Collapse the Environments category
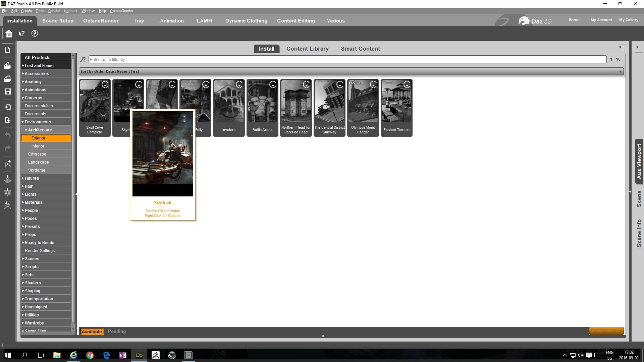 pyautogui.click(x=23, y=122)
